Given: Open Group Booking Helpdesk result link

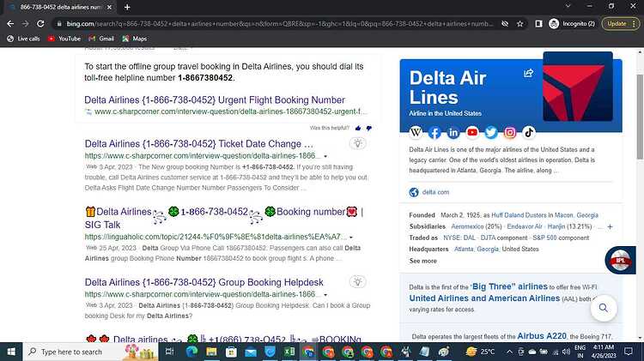Looking at the screenshot, I should [x=204, y=282].
